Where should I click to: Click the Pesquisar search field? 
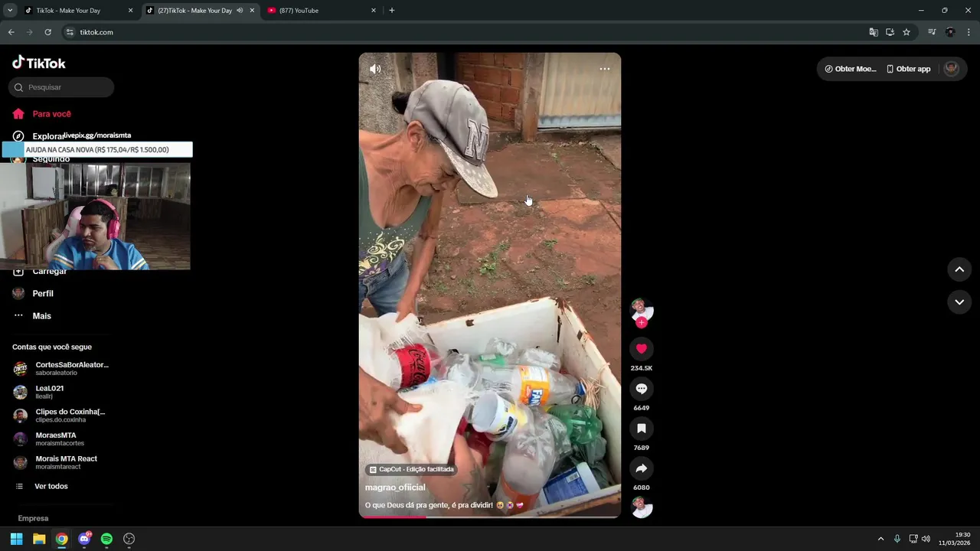click(61, 87)
